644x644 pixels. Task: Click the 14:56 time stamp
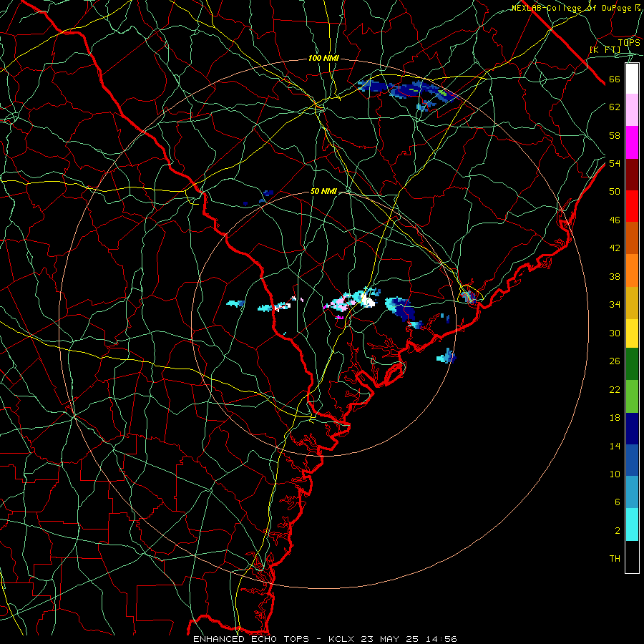[x=441, y=639]
